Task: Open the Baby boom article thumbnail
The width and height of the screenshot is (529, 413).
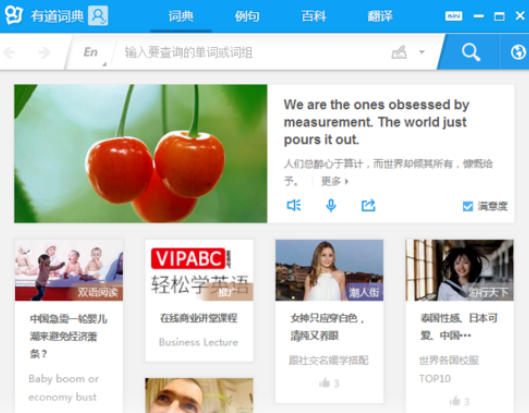Action: 69,270
